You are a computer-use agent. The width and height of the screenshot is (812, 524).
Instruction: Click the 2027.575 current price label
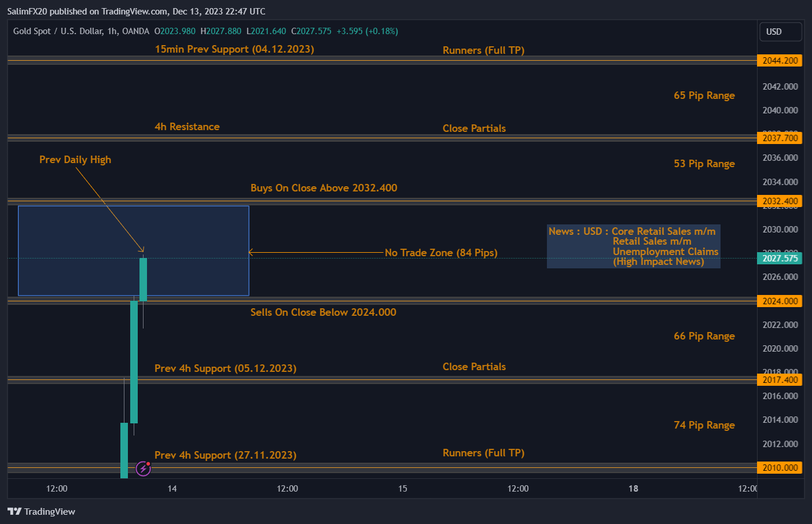coord(780,258)
